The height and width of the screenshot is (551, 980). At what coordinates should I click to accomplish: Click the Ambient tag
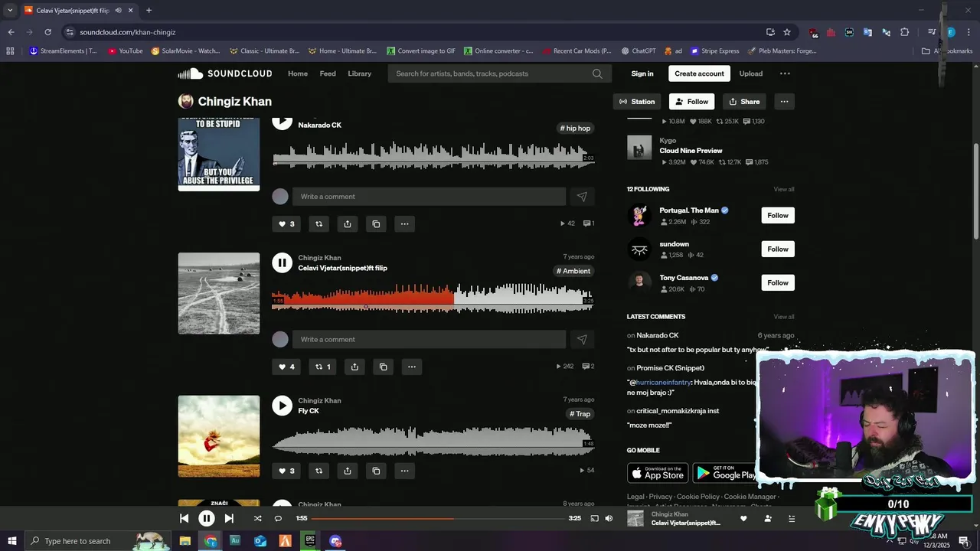tap(573, 271)
